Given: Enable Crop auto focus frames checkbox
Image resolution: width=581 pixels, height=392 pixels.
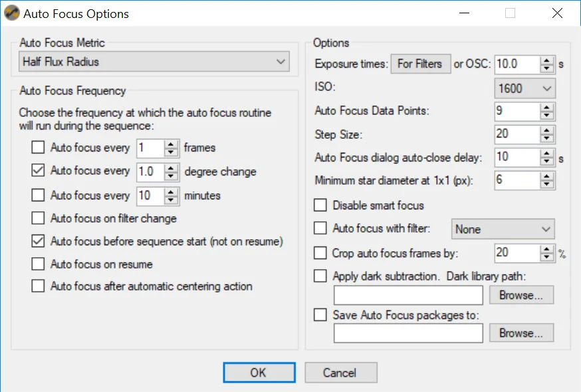Looking at the screenshot, I should 320,253.
